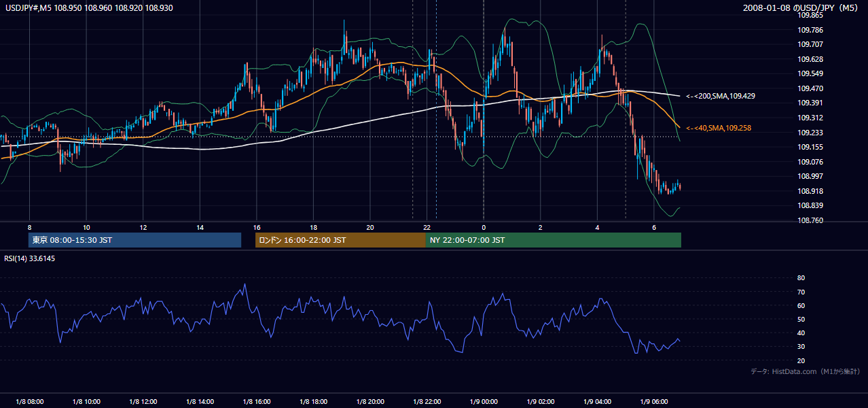Click hour label 12 under price chart

tap(143, 227)
